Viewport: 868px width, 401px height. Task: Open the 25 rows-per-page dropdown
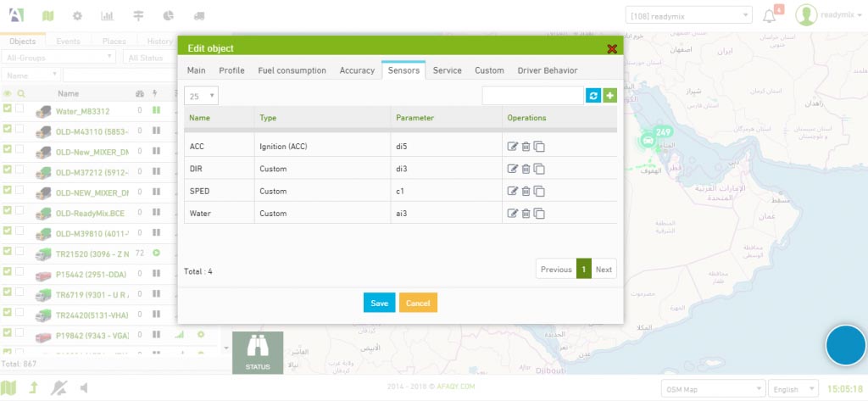201,96
